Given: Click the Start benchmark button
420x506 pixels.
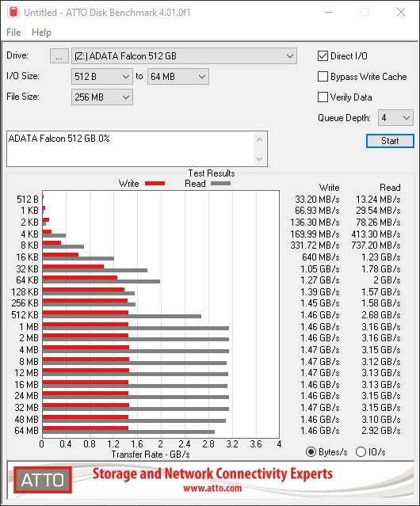Looking at the screenshot, I should [390, 141].
